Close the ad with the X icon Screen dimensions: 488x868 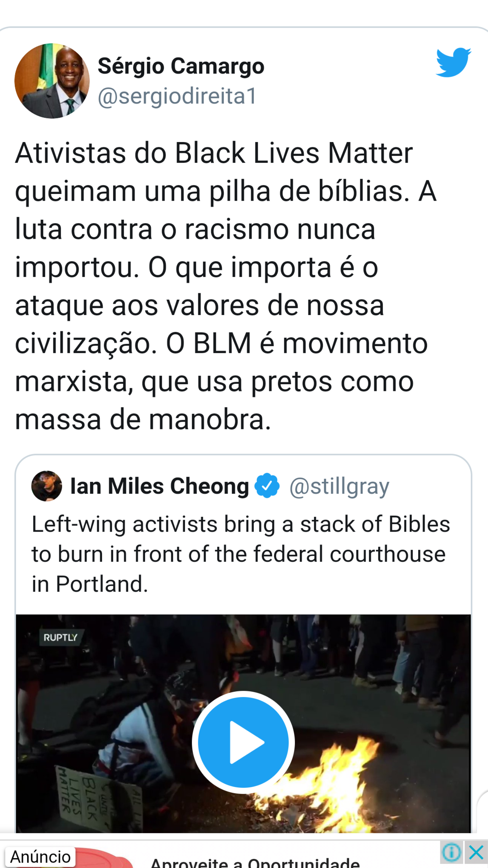[476, 852]
